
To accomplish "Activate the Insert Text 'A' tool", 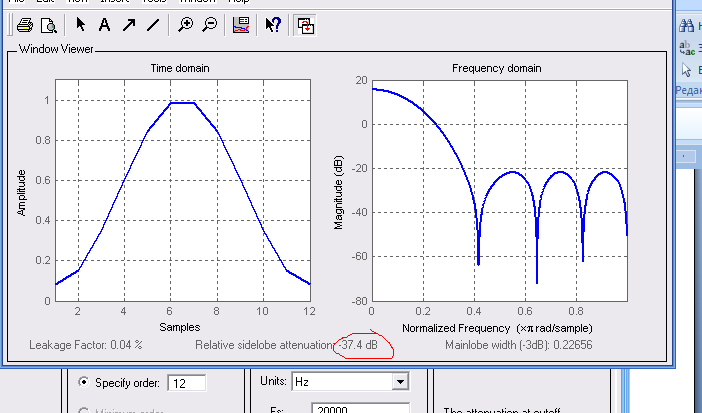I will 105,24.
